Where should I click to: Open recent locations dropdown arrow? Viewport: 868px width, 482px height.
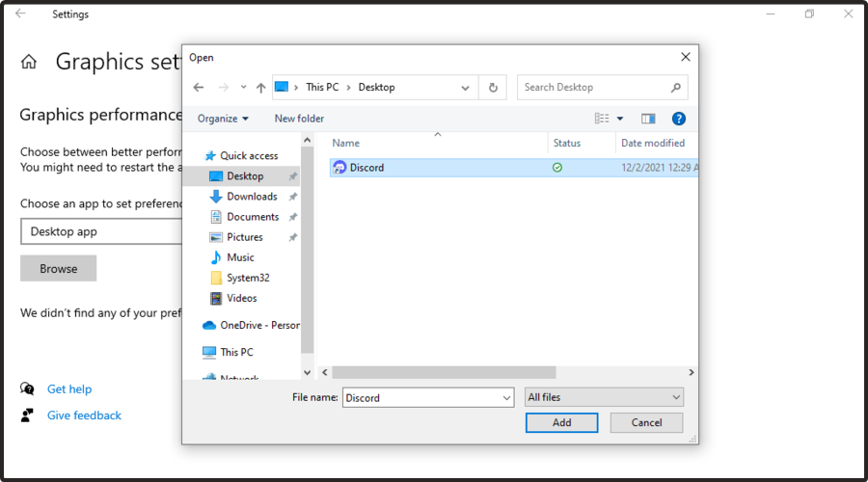tap(243, 88)
